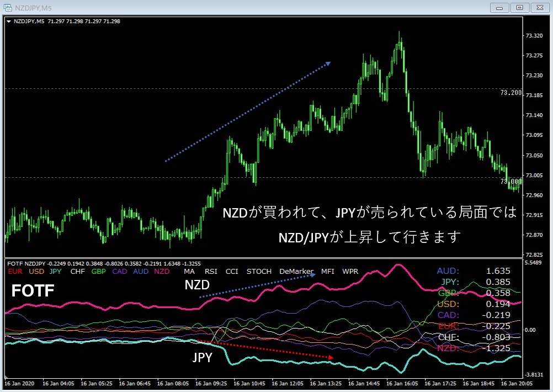This screenshot has width=553, height=392.
Task: Select the WPR mode in FOTF indicator
Action: [350, 271]
